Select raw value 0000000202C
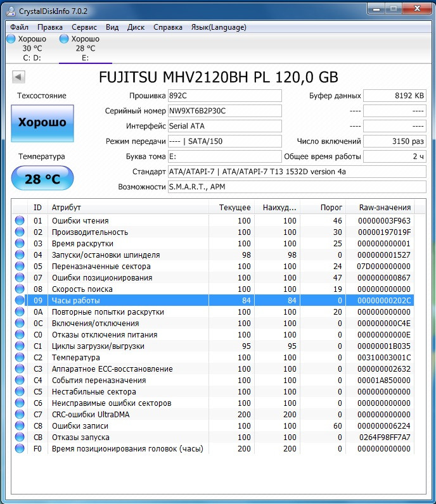 click(x=384, y=301)
